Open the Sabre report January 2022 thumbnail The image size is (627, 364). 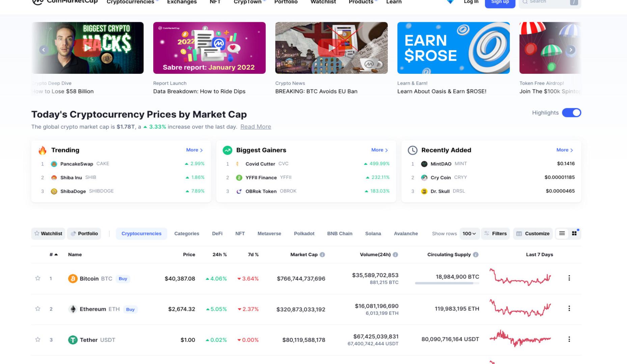pos(209,48)
